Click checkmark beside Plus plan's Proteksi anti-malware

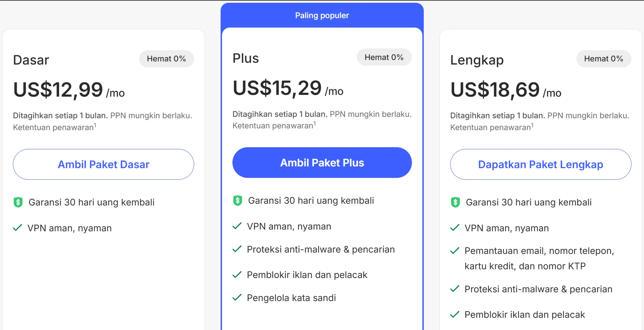(x=237, y=249)
